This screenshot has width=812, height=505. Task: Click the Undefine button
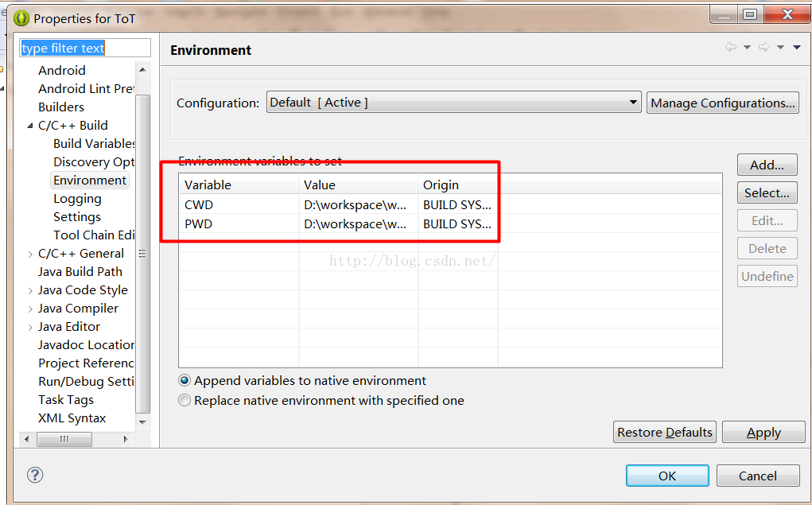click(767, 276)
